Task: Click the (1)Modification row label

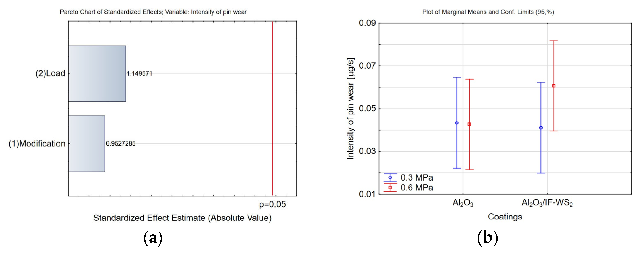Action: (37, 143)
